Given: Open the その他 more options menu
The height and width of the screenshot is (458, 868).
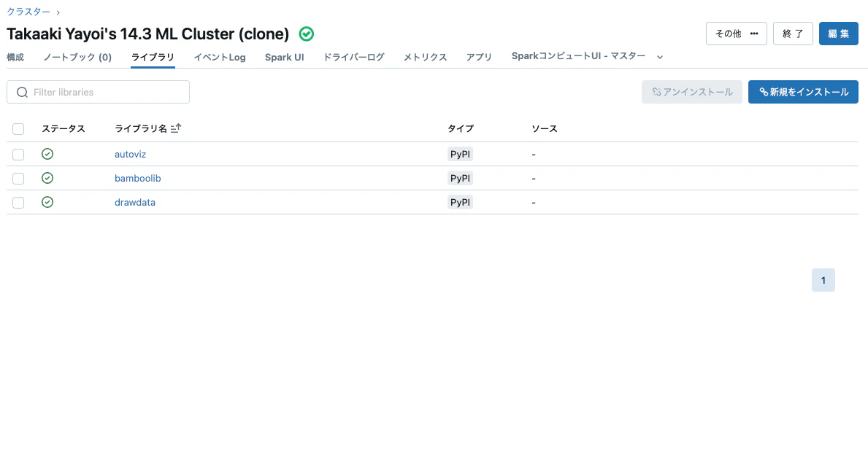Looking at the screenshot, I should [x=737, y=34].
